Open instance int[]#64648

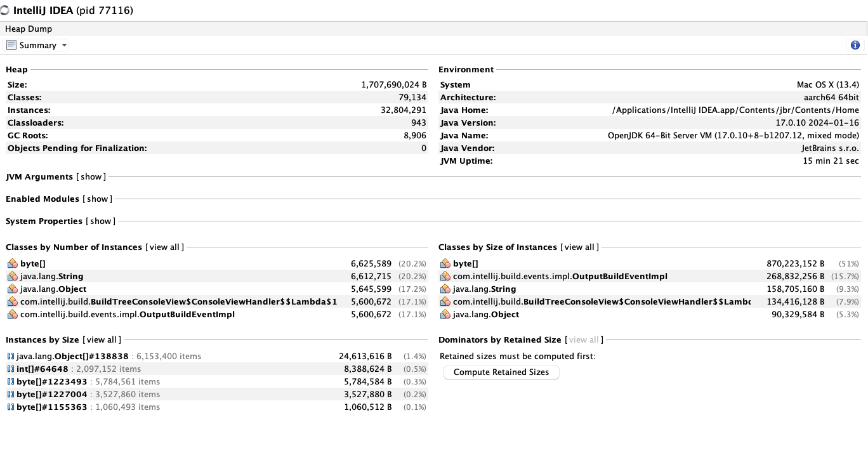[x=43, y=369]
